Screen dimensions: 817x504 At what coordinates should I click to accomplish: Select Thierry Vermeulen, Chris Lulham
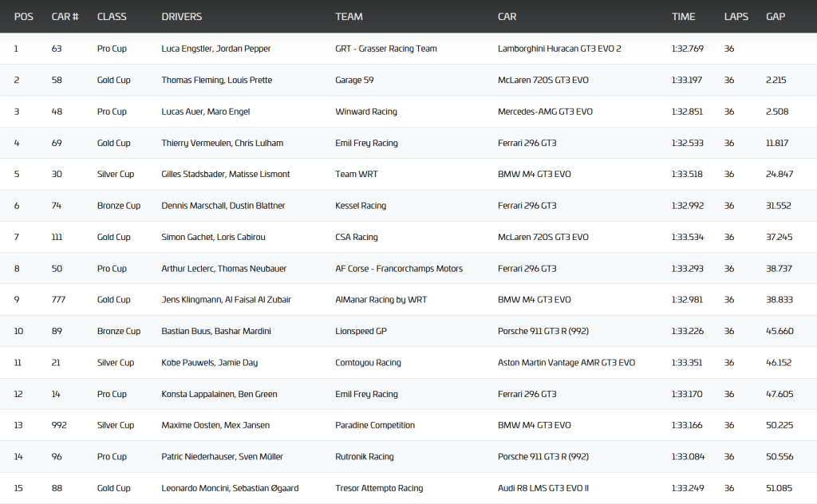(x=222, y=143)
